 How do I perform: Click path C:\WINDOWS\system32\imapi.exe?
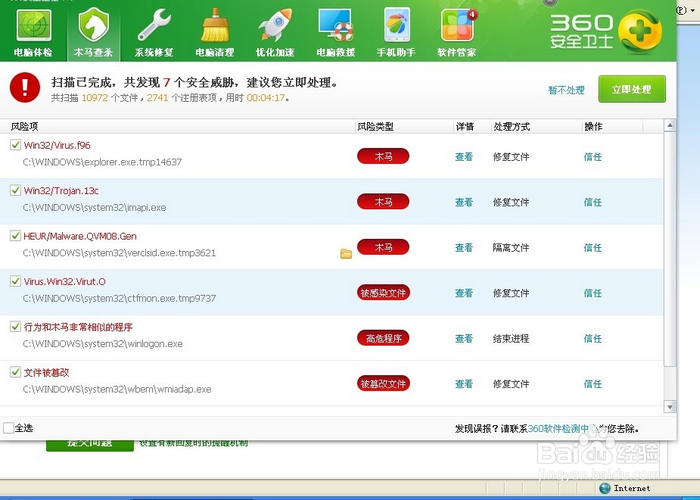[x=94, y=208]
